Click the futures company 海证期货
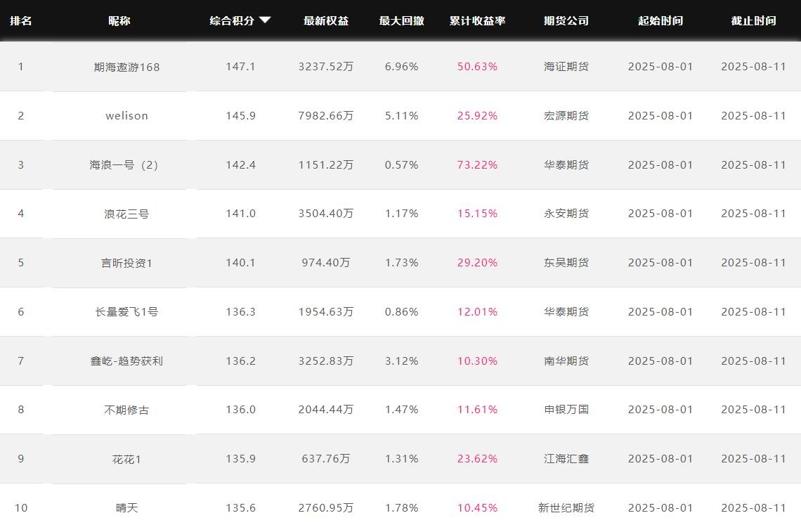 (x=566, y=67)
